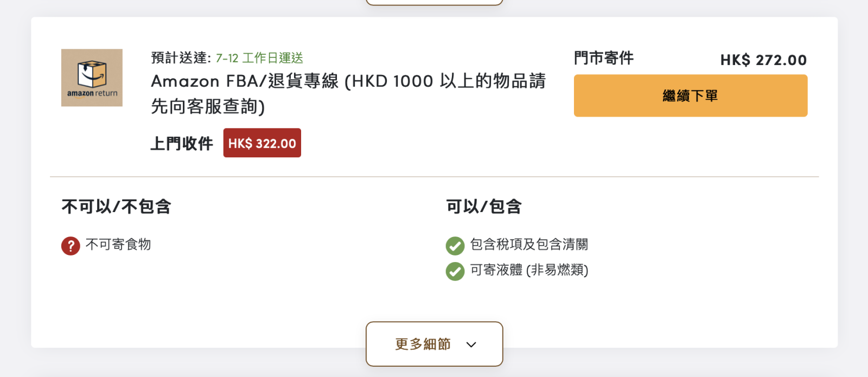Viewport: 868px width, 377px height.
Task: Choose the 上門收件 pickup option label
Action: 182,144
